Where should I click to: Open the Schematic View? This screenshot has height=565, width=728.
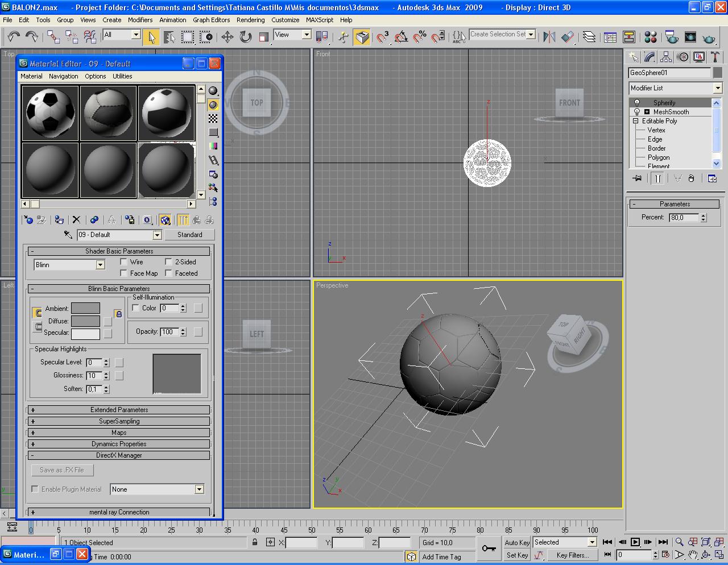629,37
